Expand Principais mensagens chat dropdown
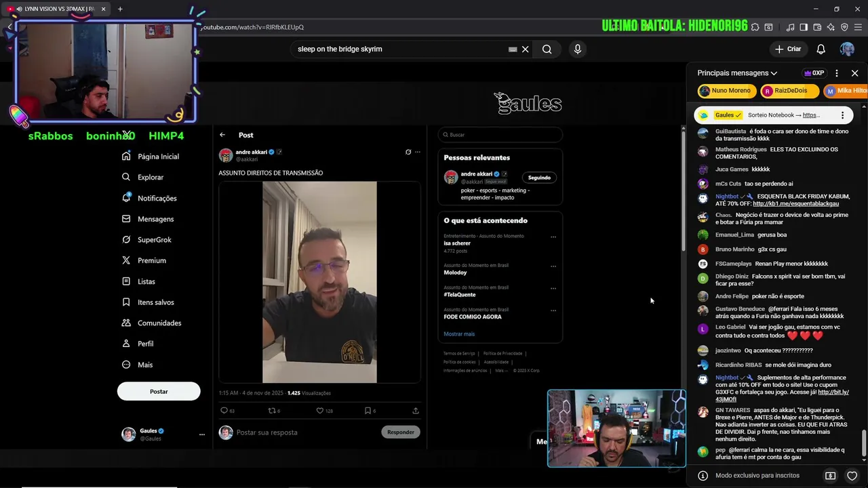This screenshot has height=488, width=868. tap(737, 73)
